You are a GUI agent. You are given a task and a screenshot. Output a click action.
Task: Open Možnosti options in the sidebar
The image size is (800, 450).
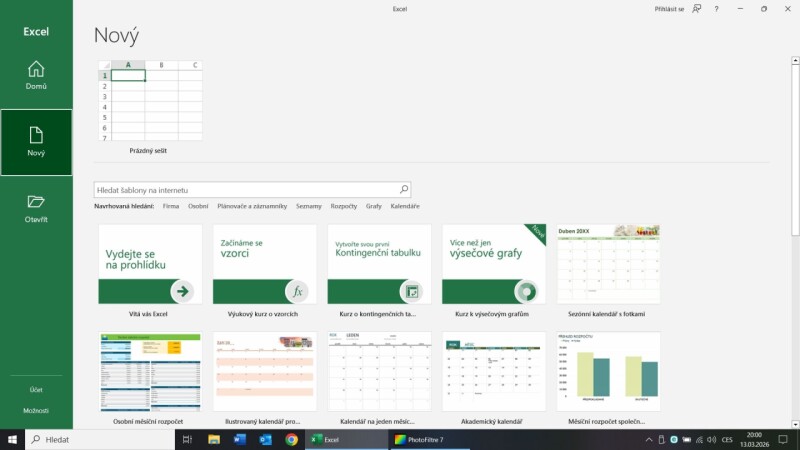36,411
